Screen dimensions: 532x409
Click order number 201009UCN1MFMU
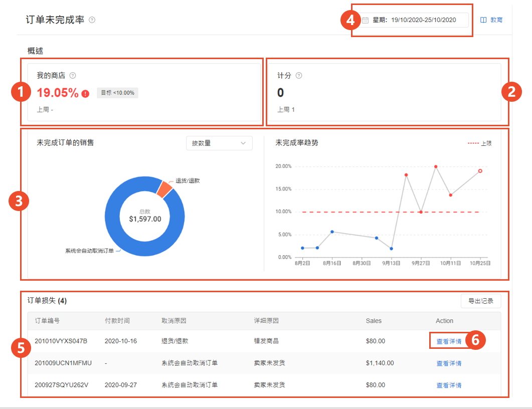click(x=63, y=363)
